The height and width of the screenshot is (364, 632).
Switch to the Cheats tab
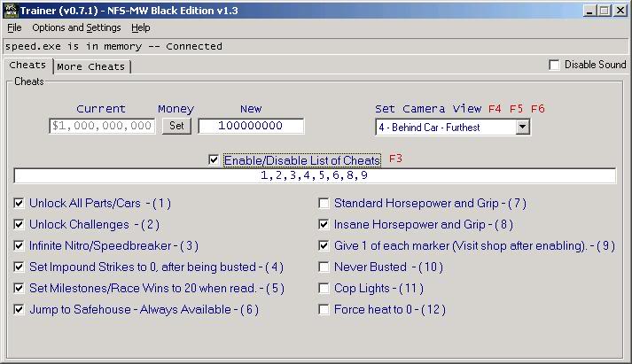pyautogui.click(x=27, y=66)
